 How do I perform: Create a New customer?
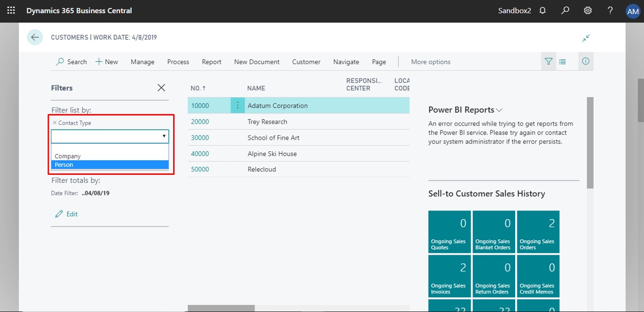(107, 62)
